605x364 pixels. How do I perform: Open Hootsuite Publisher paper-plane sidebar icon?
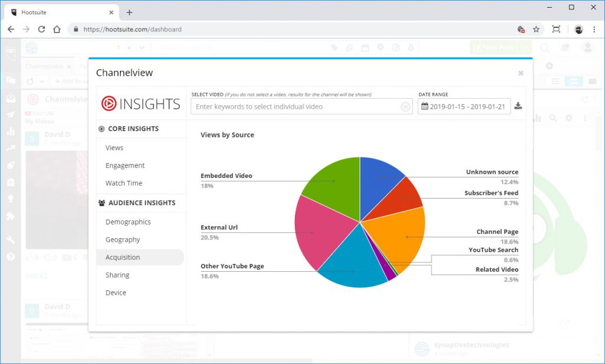pyautogui.click(x=11, y=115)
